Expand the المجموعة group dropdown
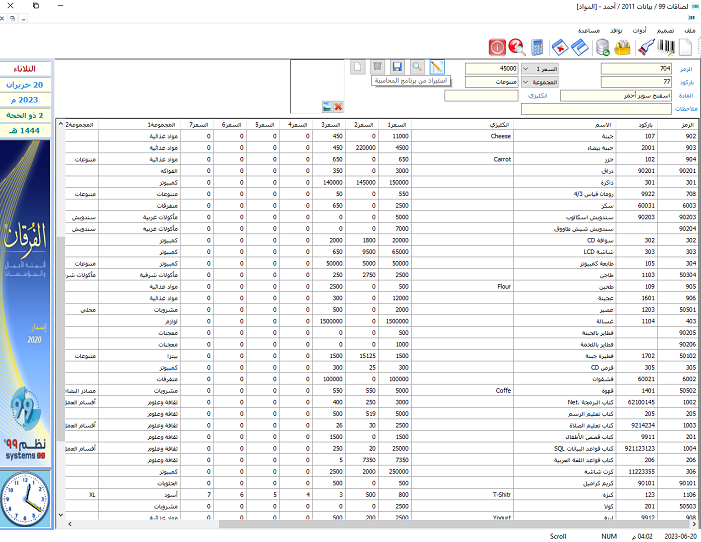Viewport: 701px width, 542px height. click(525, 81)
